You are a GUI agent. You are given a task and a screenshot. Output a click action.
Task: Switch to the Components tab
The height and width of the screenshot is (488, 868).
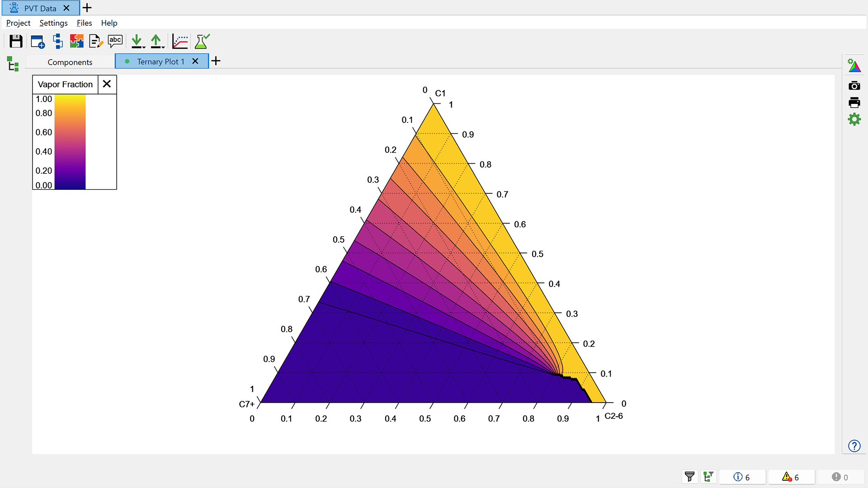click(70, 62)
